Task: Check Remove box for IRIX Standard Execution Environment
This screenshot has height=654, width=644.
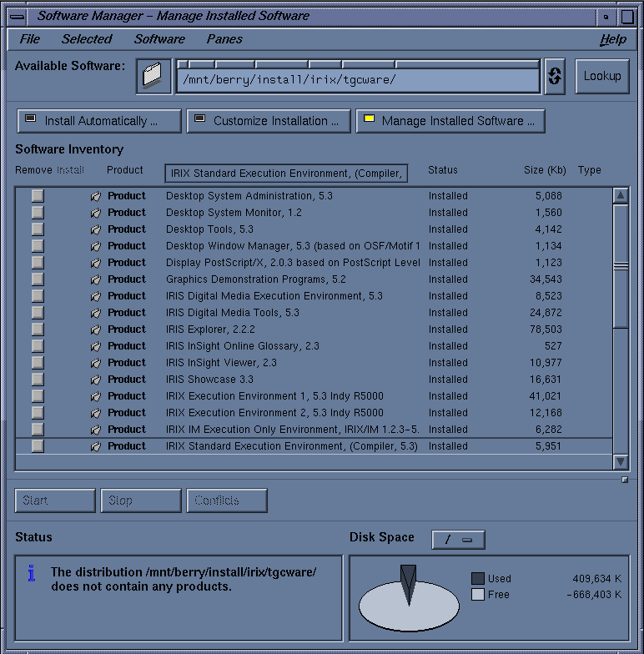Action: pyautogui.click(x=38, y=445)
